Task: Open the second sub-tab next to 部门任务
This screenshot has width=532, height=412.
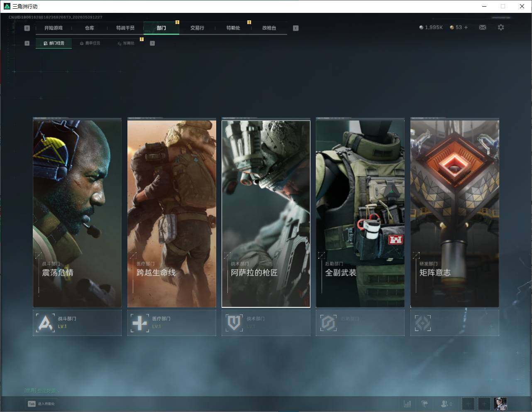Action: coord(90,43)
